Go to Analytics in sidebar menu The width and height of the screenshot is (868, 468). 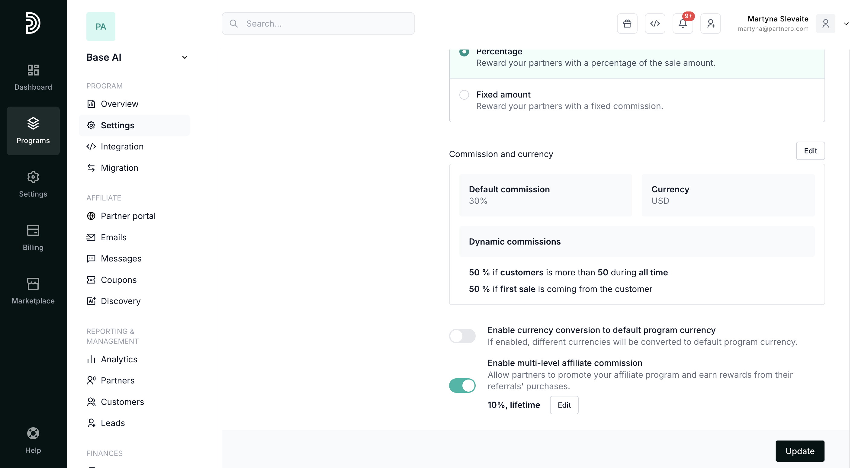coord(119,359)
